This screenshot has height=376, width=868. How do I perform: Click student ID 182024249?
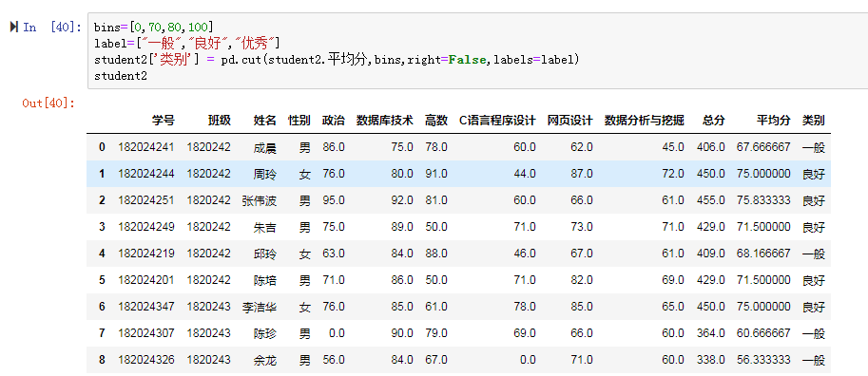(146, 227)
